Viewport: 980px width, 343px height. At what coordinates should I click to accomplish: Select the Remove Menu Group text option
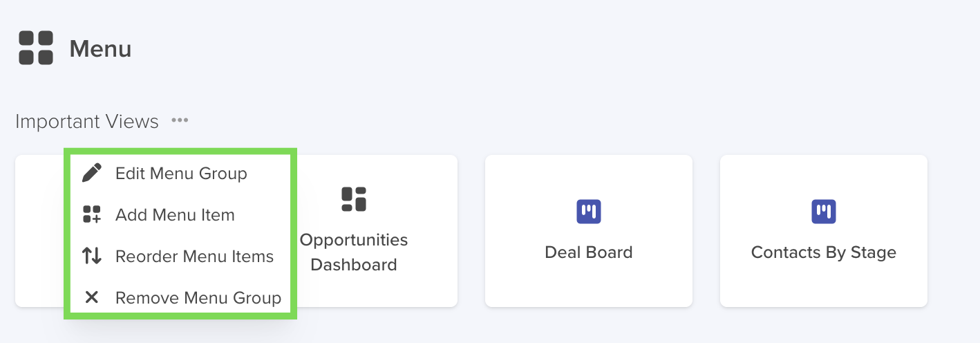point(198,297)
